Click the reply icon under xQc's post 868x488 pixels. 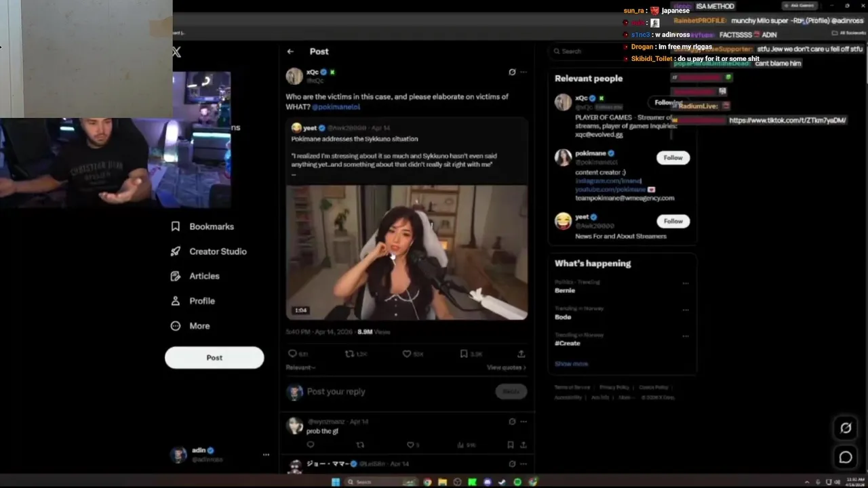pyautogui.click(x=293, y=354)
